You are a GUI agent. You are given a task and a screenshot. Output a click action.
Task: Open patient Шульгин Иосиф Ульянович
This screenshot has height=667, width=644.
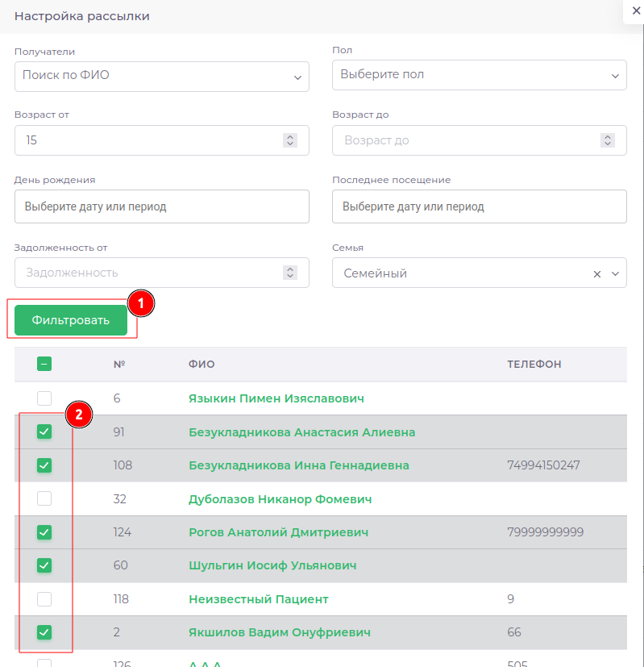[272, 565]
